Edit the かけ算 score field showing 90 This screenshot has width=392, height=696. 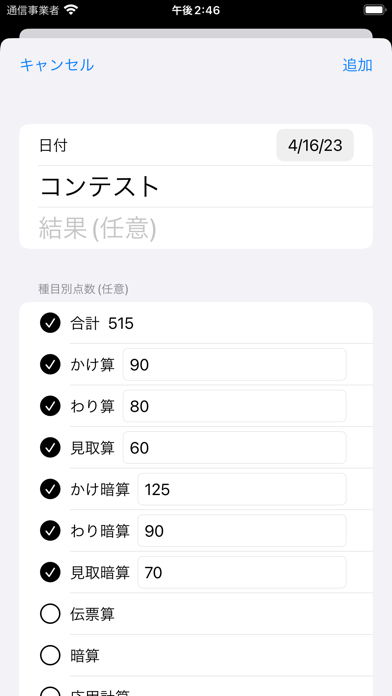[234, 364]
